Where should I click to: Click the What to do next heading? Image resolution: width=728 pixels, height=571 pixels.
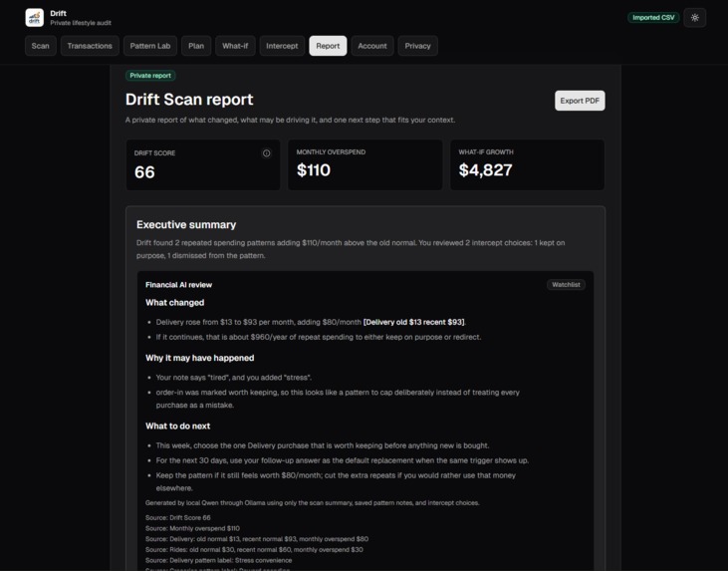click(x=178, y=427)
